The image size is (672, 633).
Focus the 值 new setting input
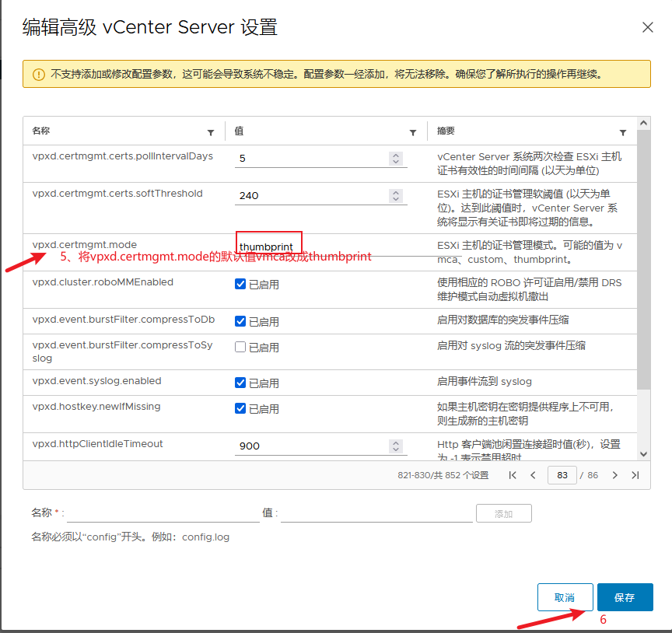376,513
